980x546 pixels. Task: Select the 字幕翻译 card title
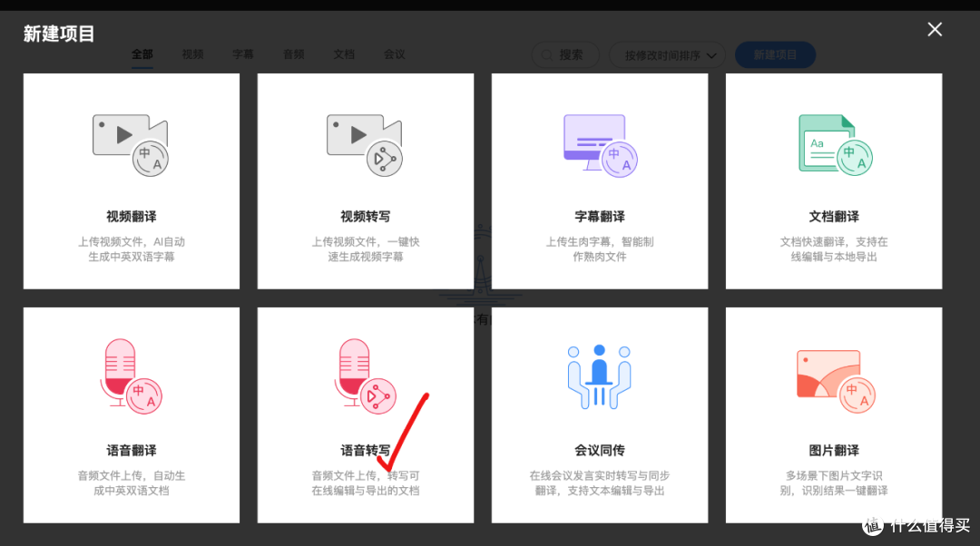coord(600,216)
